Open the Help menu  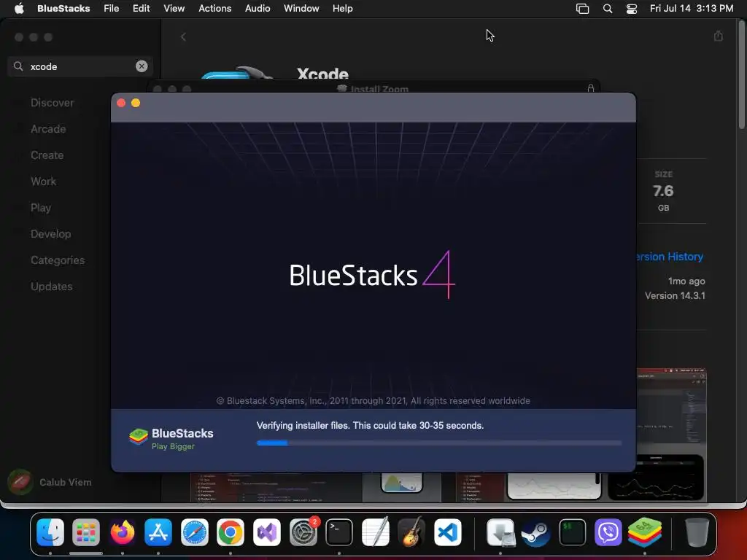click(343, 8)
